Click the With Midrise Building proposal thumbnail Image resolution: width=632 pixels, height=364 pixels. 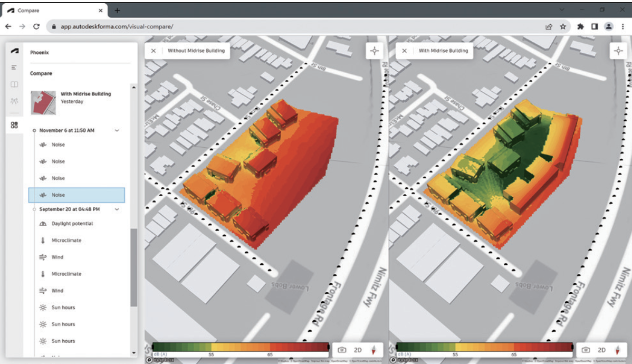pyautogui.click(x=43, y=102)
